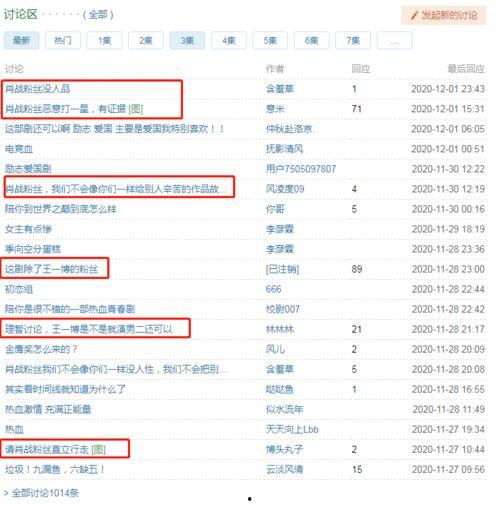The width and height of the screenshot is (499, 505).
Task: Open thread 热血激情 充满正能量
Action: (x=48, y=409)
